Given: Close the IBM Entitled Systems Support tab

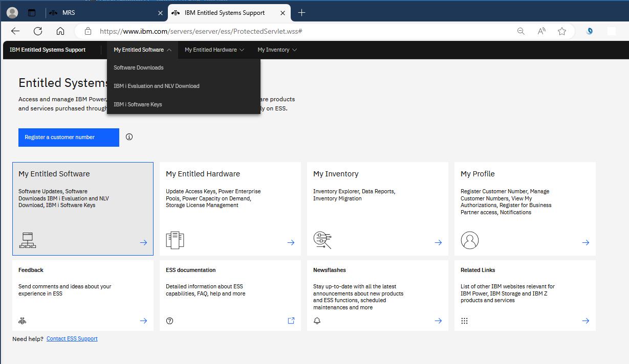Looking at the screenshot, I should 283,13.
